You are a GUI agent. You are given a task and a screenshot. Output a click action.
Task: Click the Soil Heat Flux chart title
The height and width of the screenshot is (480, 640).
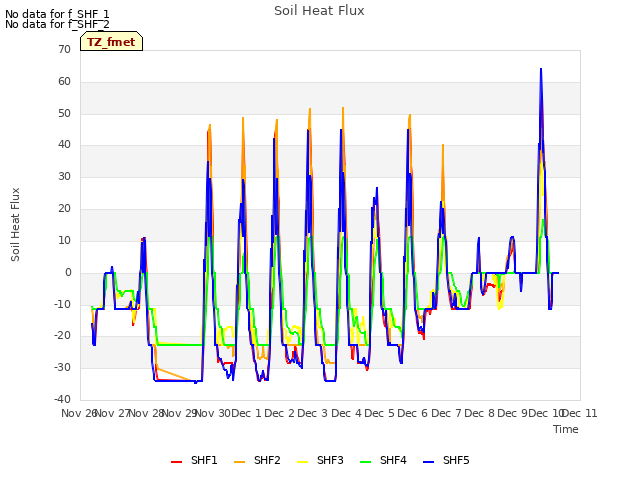pyautogui.click(x=319, y=11)
